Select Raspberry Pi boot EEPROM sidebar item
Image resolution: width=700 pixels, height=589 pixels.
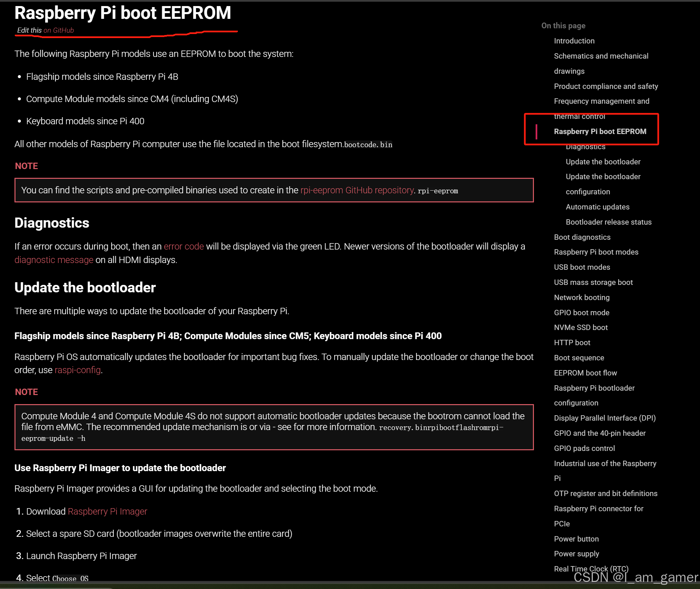tap(600, 131)
